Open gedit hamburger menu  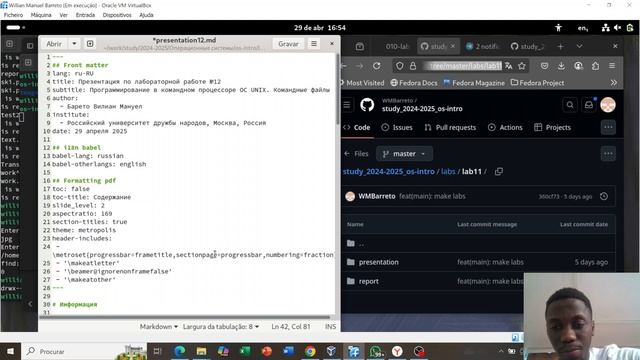coord(314,44)
